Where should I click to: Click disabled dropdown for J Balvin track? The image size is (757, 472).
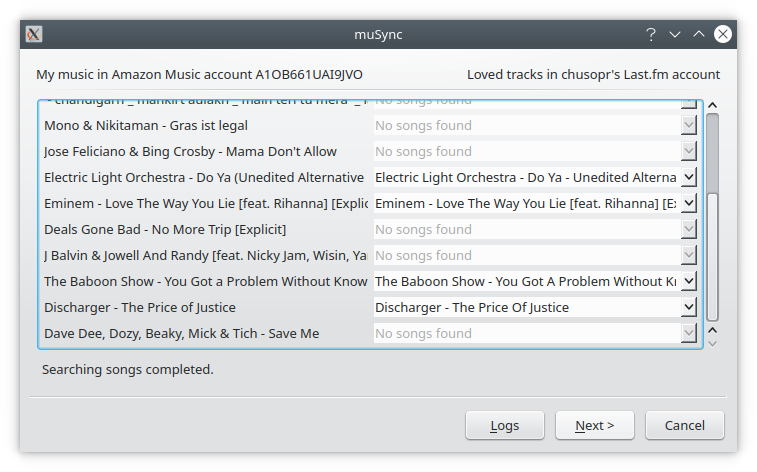coord(535,256)
